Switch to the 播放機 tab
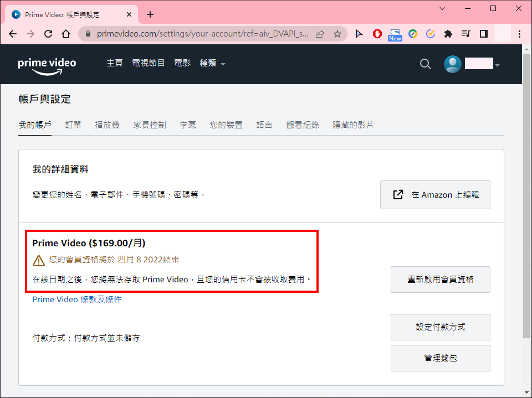This screenshot has height=398, width=532. point(107,125)
